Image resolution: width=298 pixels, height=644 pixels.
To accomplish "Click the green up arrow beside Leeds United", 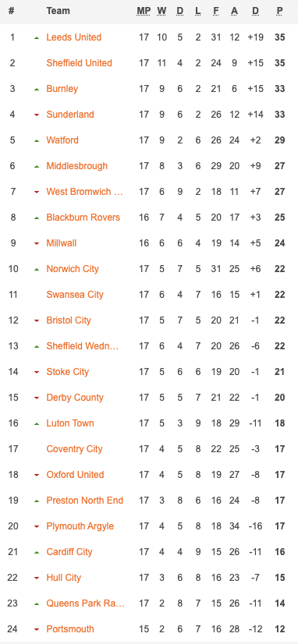I will (37, 37).
